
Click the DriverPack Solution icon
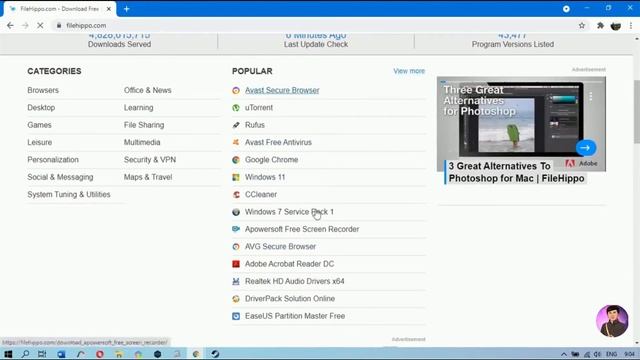236,299
